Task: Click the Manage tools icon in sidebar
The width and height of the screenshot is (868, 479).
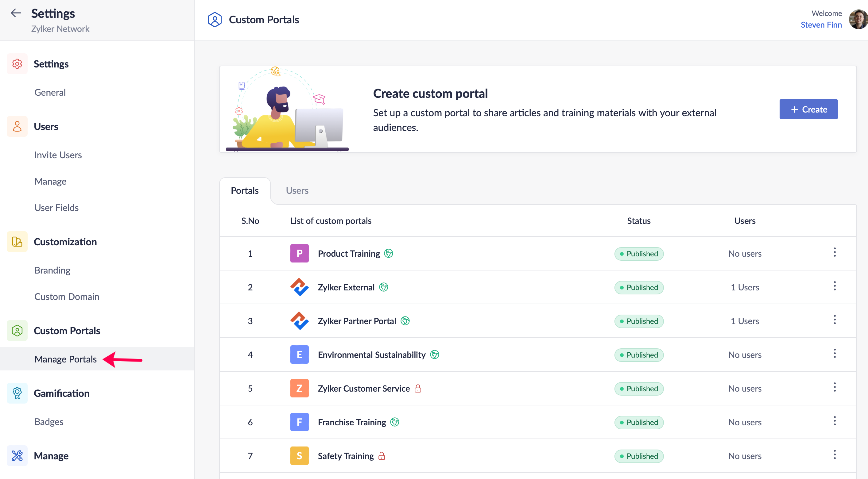Action: pos(17,455)
